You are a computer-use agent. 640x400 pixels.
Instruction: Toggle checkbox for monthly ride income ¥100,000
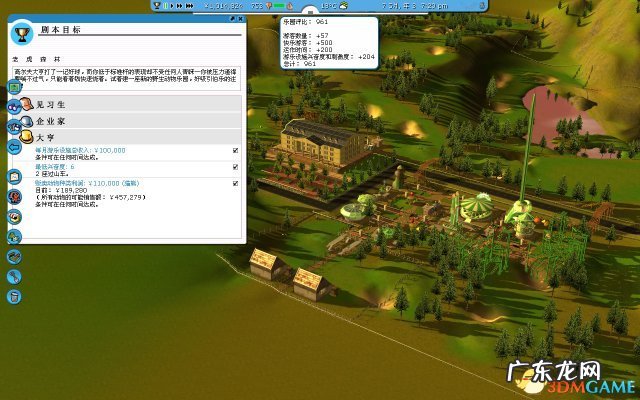(x=236, y=151)
